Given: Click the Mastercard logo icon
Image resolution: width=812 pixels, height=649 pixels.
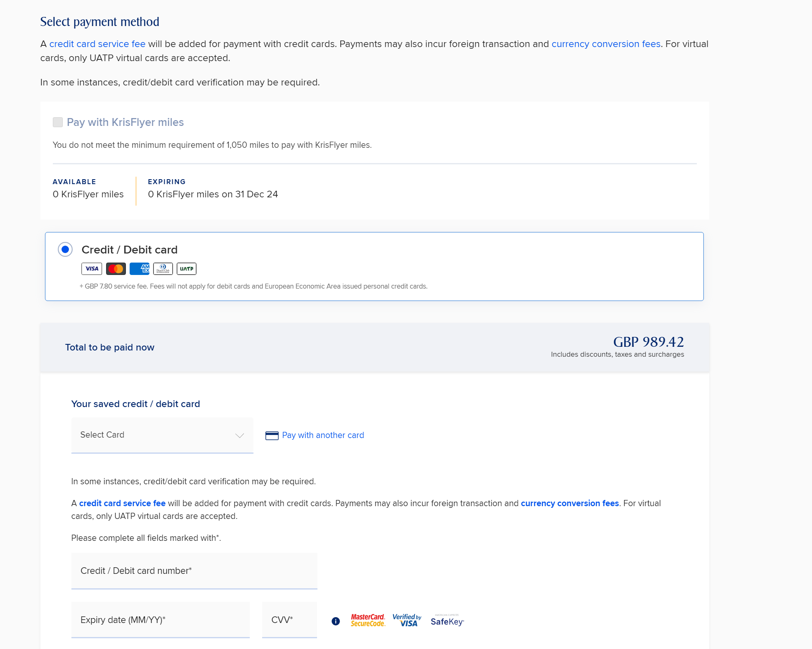Looking at the screenshot, I should pos(116,269).
